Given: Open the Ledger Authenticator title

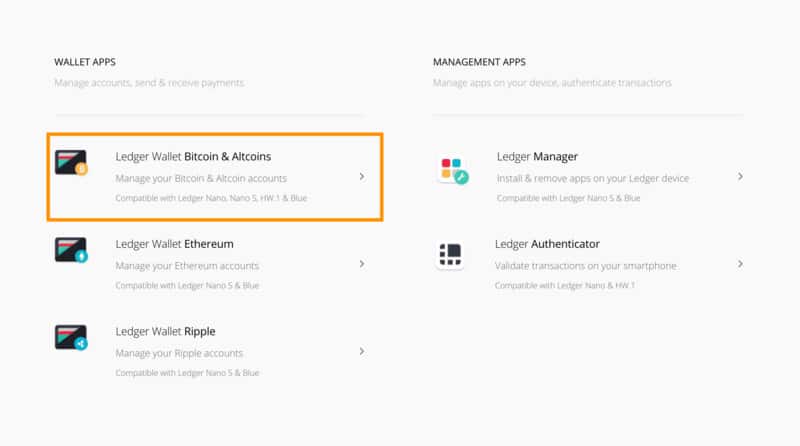Looking at the screenshot, I should 547,244.
